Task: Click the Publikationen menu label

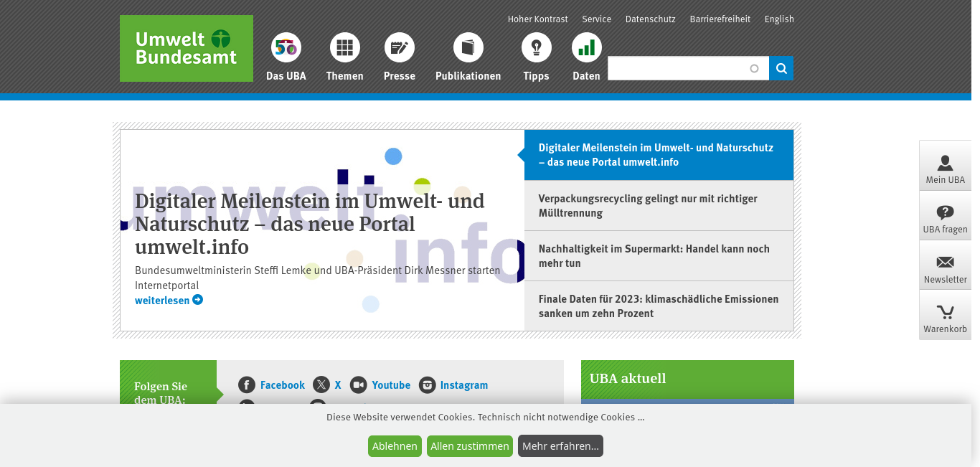Action: pyautogui.click(x=468, y=76)
